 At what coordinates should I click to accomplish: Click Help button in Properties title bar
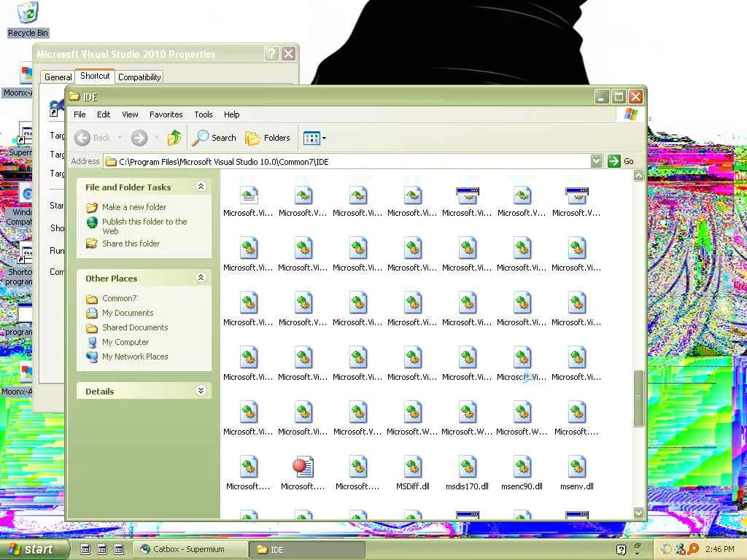271,53
